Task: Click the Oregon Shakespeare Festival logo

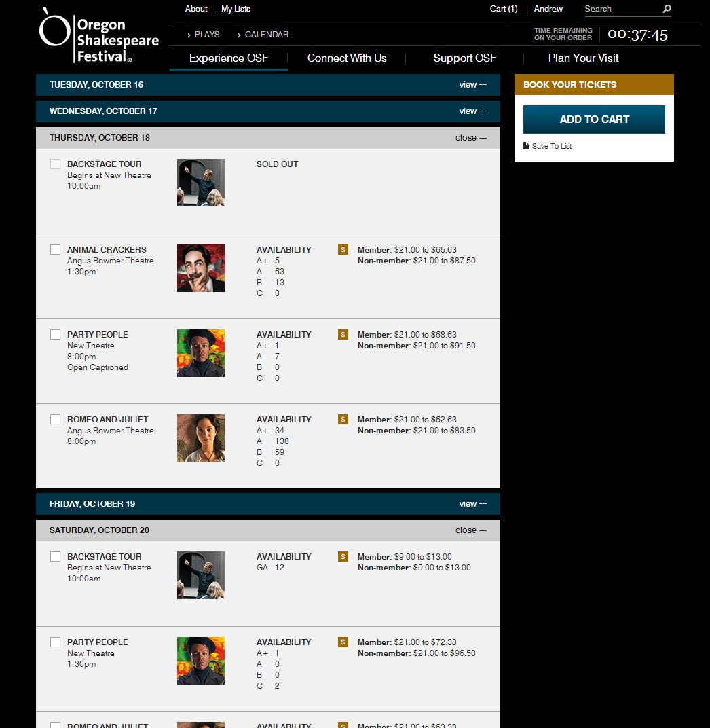Action: [x=99, y=35]
